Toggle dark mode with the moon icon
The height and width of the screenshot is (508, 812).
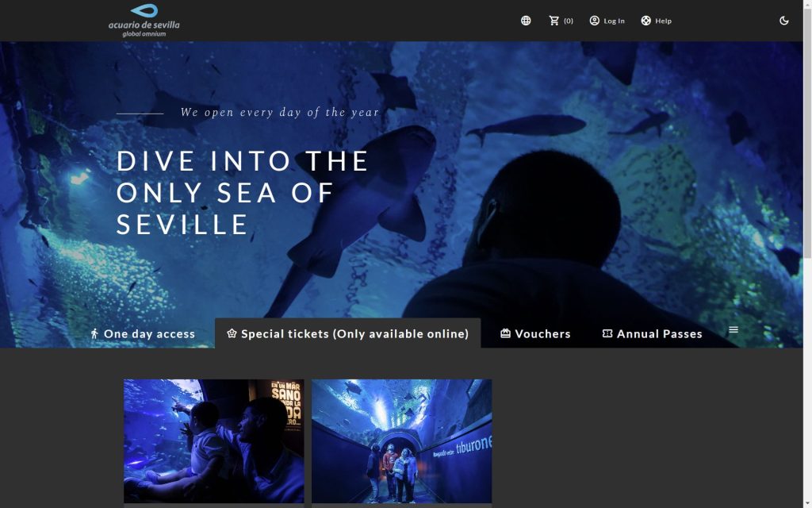tap(784, 21)
